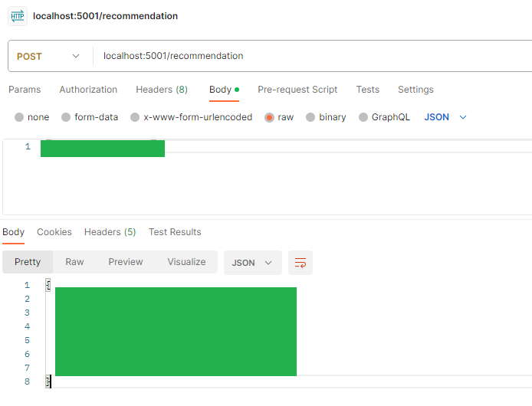Click the closing brace on response line 8
This screenshot has width=532, height=406.
[48, 381]
